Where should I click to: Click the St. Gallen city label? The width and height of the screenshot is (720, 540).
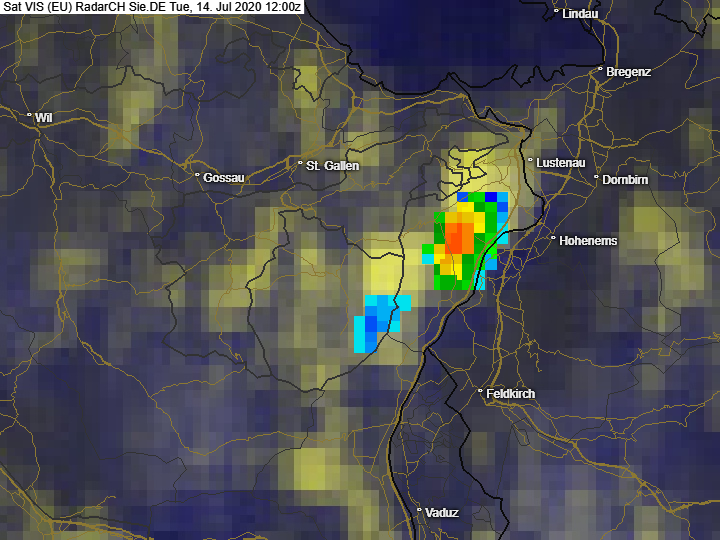click(x=332, y=166)
